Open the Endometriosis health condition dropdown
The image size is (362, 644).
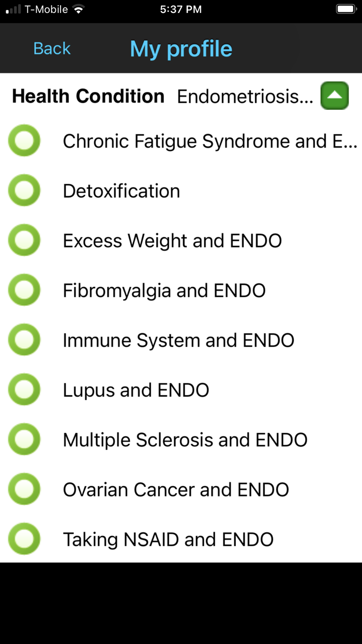click(246, 96)
